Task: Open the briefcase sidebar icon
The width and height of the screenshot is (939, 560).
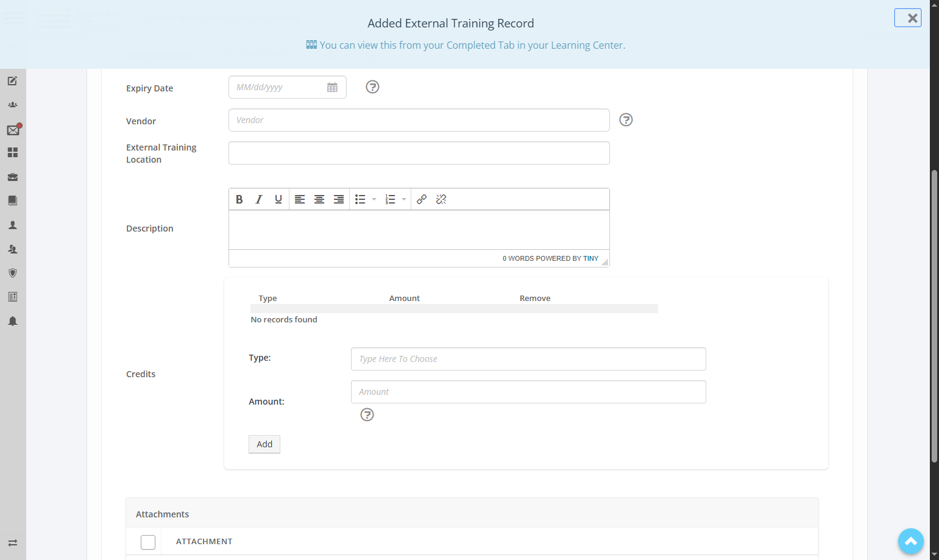Action: pyautogui.click(x=12, y=177)
